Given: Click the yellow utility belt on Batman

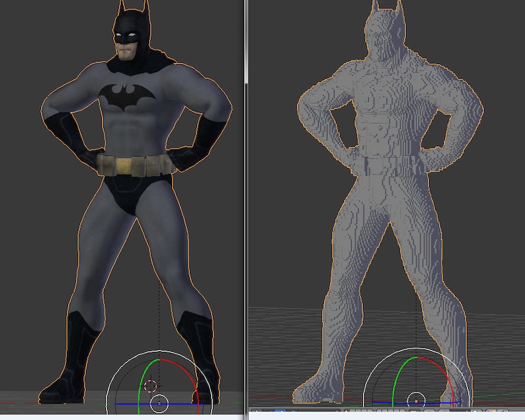Looking at the screenshot, I should [136, 165].
